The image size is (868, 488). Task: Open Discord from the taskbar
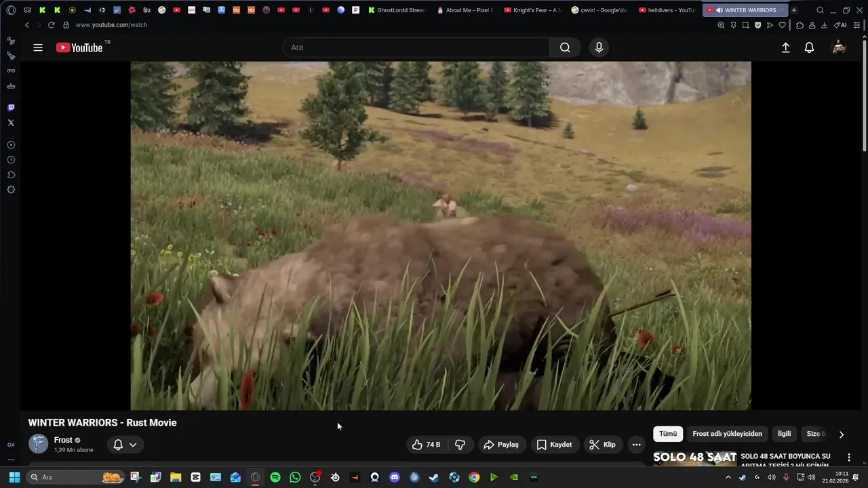395,477
